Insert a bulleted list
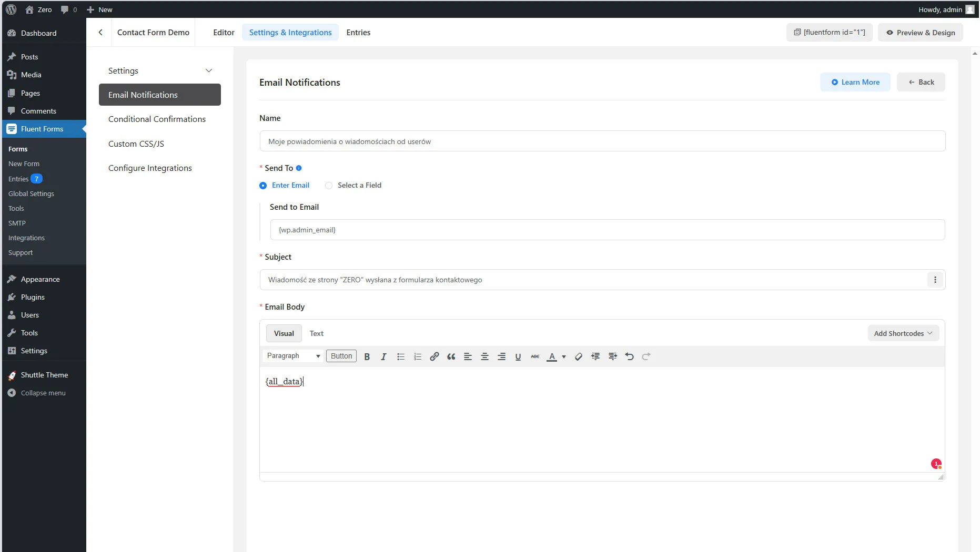The width and height of the screenshot is (980, 552). (x=400, y=356)
